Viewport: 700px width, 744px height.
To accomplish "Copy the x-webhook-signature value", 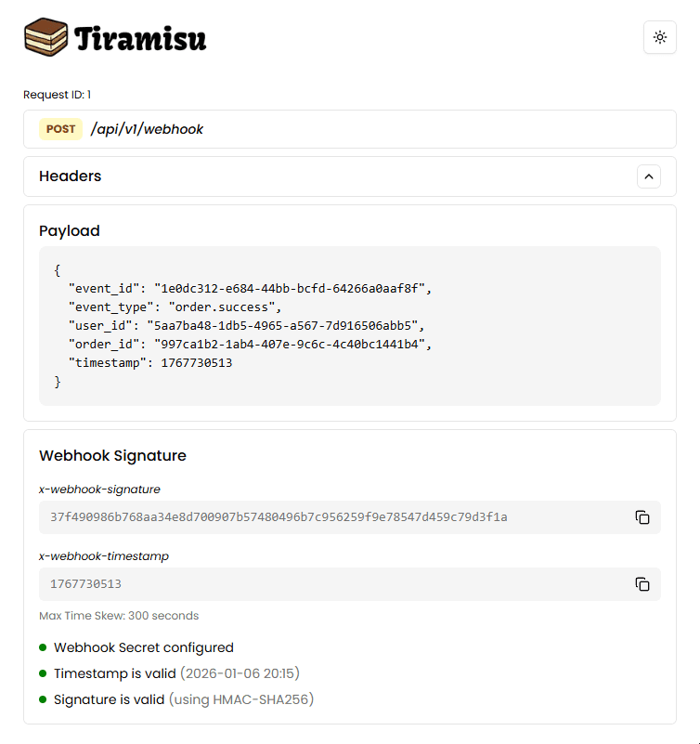I will 642,517.
